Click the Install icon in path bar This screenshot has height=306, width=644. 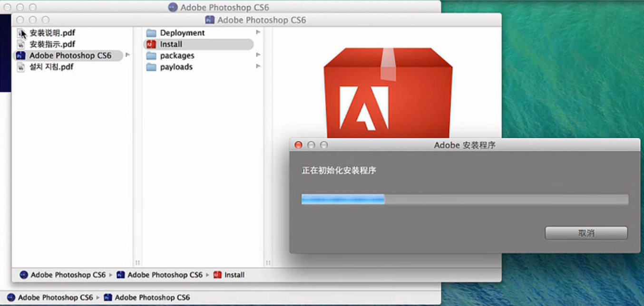pyautogui.click(x=217, y=275)
